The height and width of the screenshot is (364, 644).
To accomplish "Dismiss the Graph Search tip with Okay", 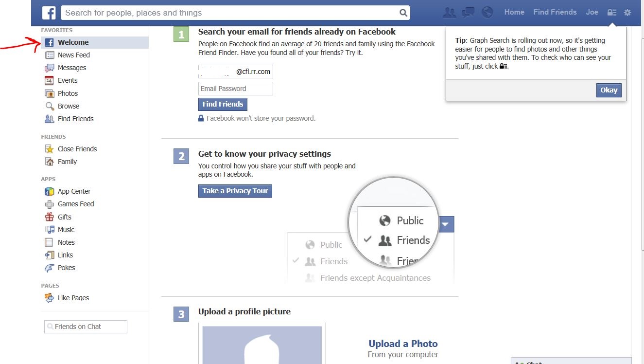I will pyautogui.click(x=609, y=90).
